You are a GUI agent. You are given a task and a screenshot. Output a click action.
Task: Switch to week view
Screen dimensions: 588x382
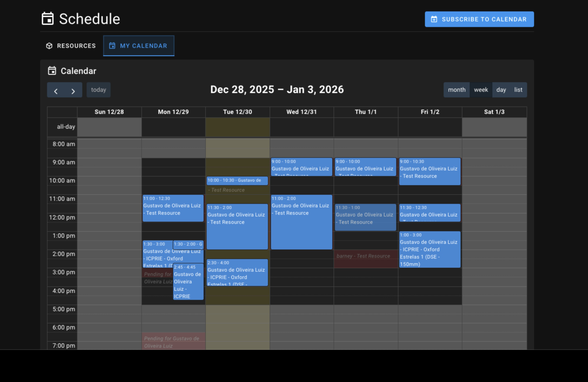481,90
